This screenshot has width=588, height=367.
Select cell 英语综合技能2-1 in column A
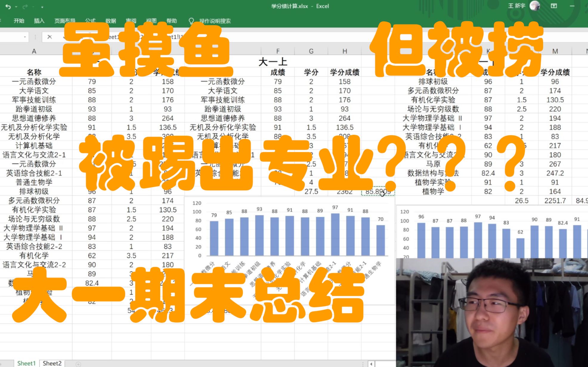(34, 173)
